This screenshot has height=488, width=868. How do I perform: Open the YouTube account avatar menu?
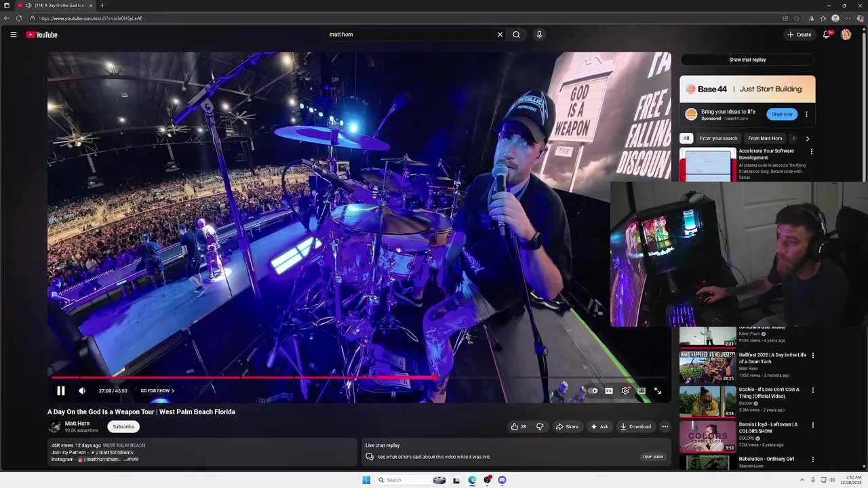[846, 35]
